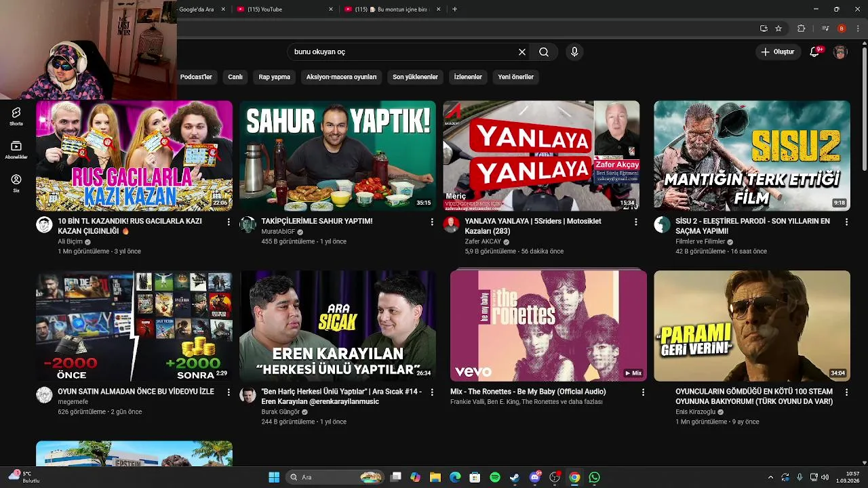Screen dimensions: 868x488
Task: Open Enis Kirazoglu channel link
Action: (695, 412)
